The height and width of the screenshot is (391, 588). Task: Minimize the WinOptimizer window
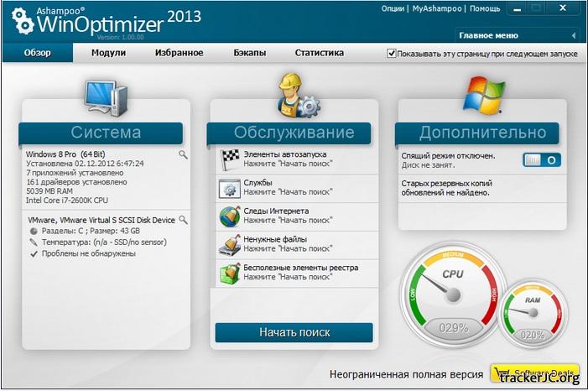(518, 9)
